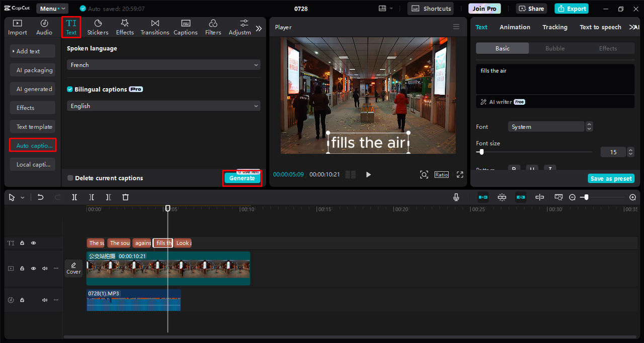Screen dimensions: 644x343
Task: Click the player full screen icon
Action: point(460,174)
